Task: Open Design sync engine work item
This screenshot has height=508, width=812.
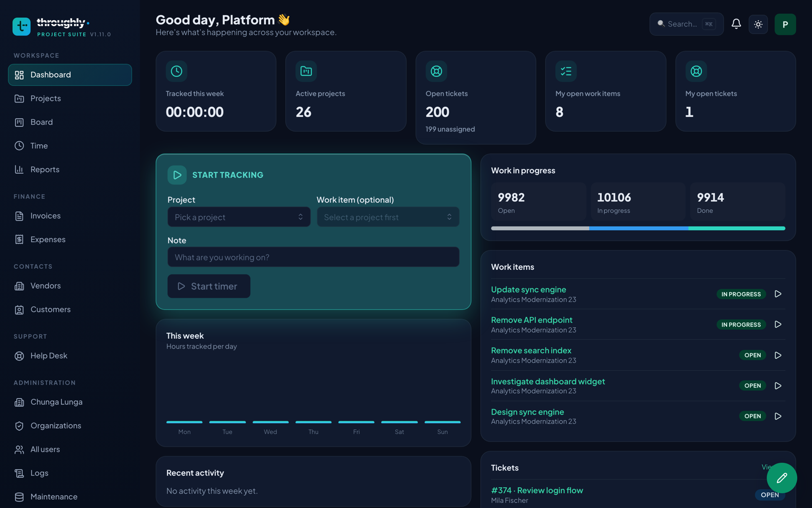Action: pos(527,412)
